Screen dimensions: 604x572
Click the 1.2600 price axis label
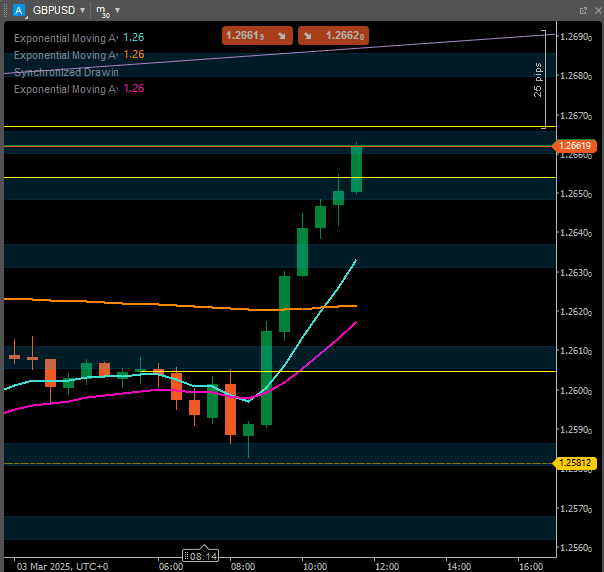click(x=575, y=391)
